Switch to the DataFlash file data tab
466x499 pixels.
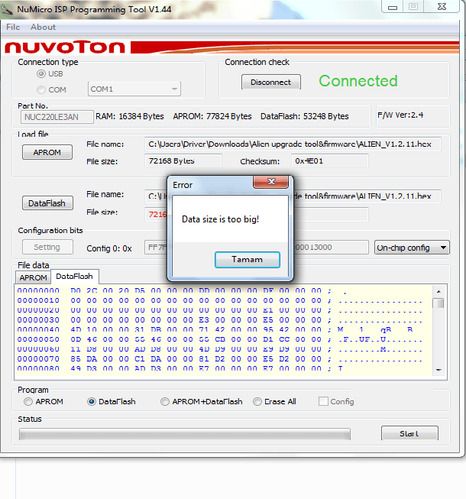click(75, 277)
